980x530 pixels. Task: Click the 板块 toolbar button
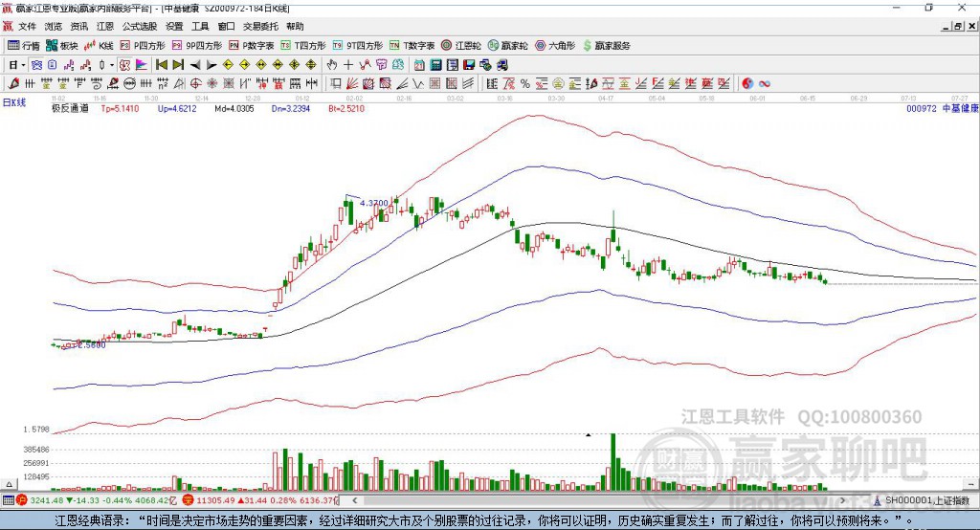[62, 46]
